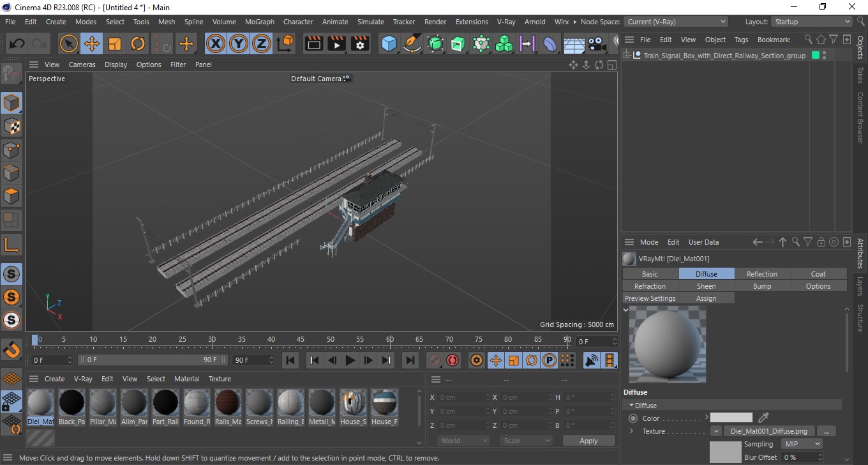Open the World coordinate dropdown
The image size is (868, 465).
tap(463, 441)
